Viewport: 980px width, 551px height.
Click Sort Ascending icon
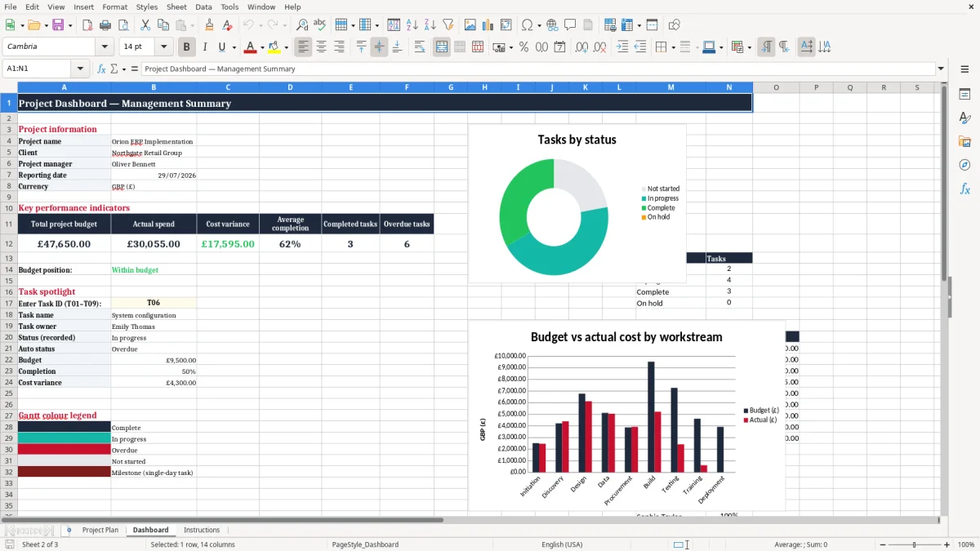(x=412, y=25)
